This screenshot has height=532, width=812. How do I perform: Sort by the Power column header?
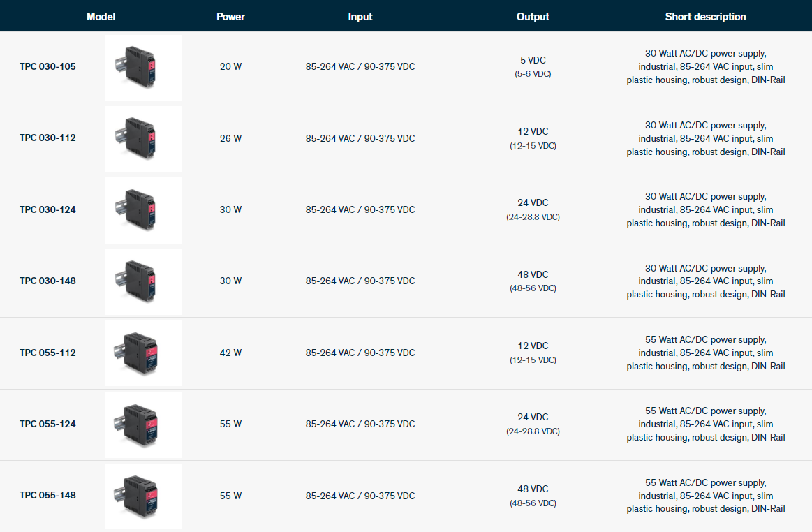[230, 17]
